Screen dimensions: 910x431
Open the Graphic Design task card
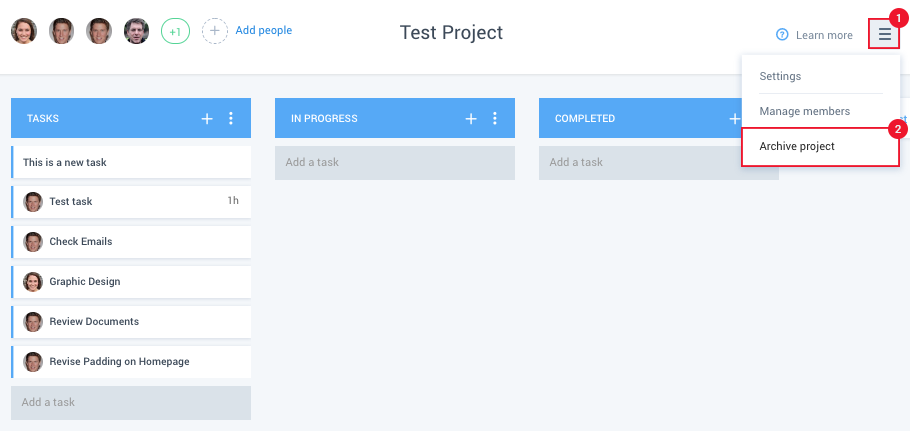click(131, 281)
